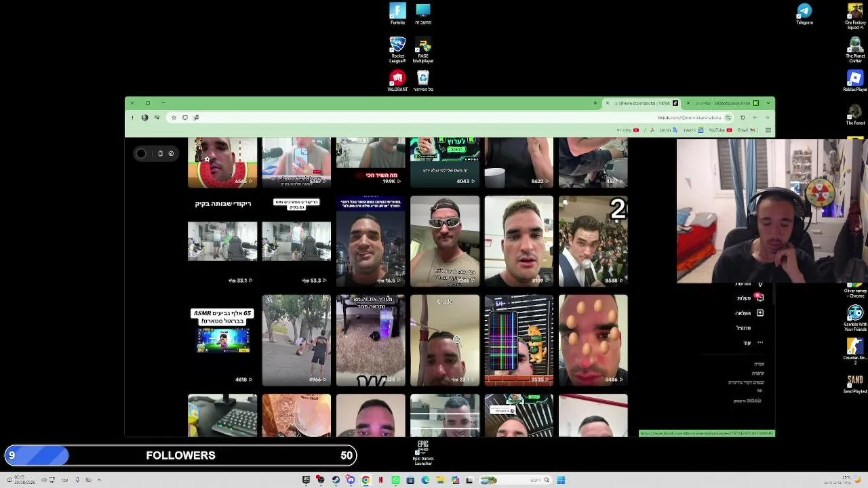Image resolution: width=868 pixels, height=488 pixels.
Task: Open the night city video thumbnail
Action: pyautogui.click(x=371, y=241)
